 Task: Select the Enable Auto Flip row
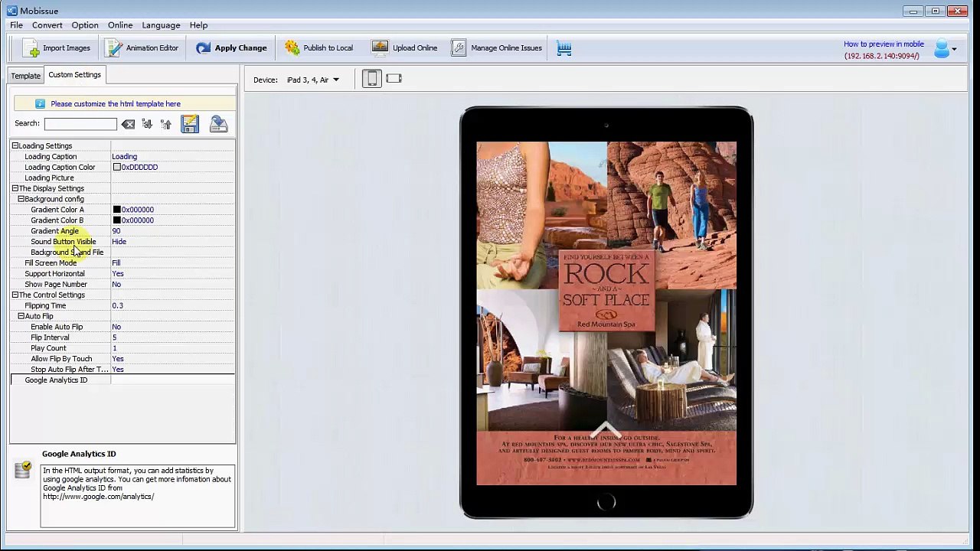(122, 327)
